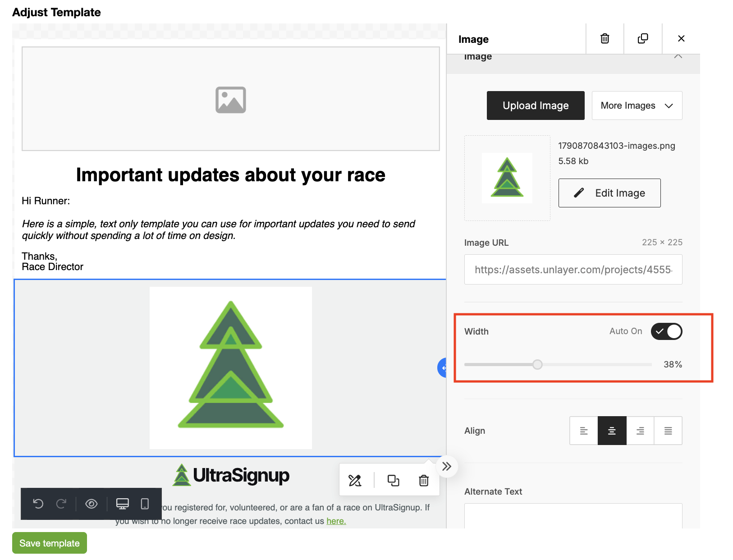This screenshot has height=560, width=733.
Task: Collapse side panel with double-arrow button
Action: tap(447, 466)
